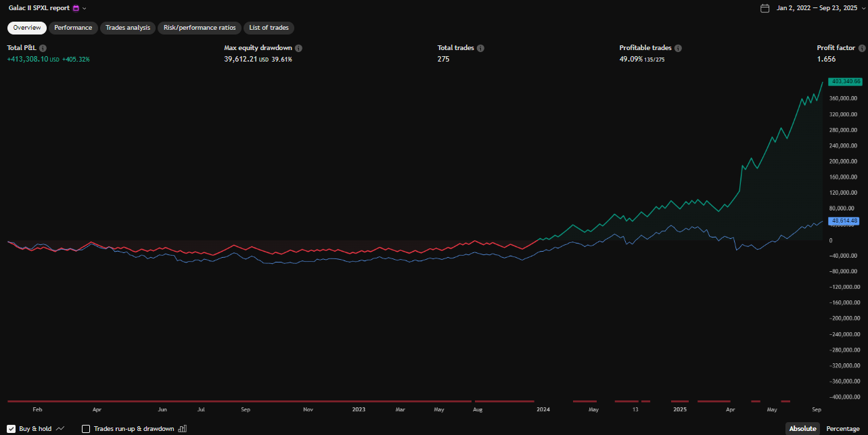This screenshot has width=868, height=435.
Task: Open the Trades analysis tab
Action: coord(128,28)
